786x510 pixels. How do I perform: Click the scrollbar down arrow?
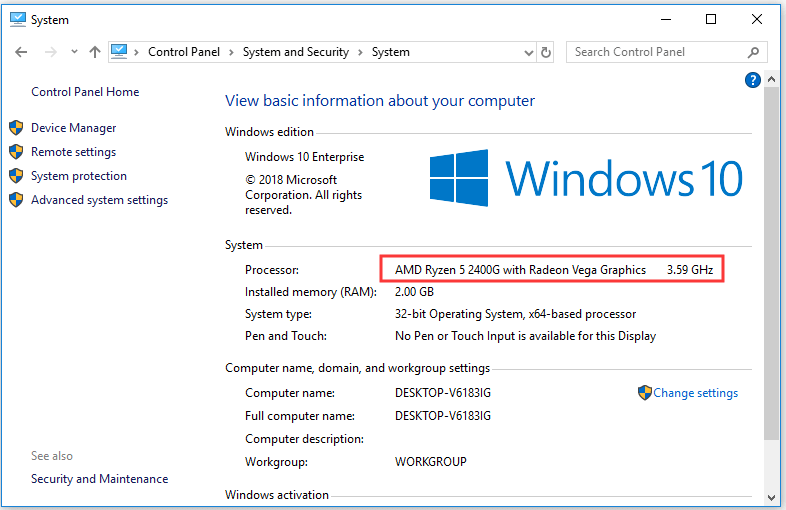[771, 496]
